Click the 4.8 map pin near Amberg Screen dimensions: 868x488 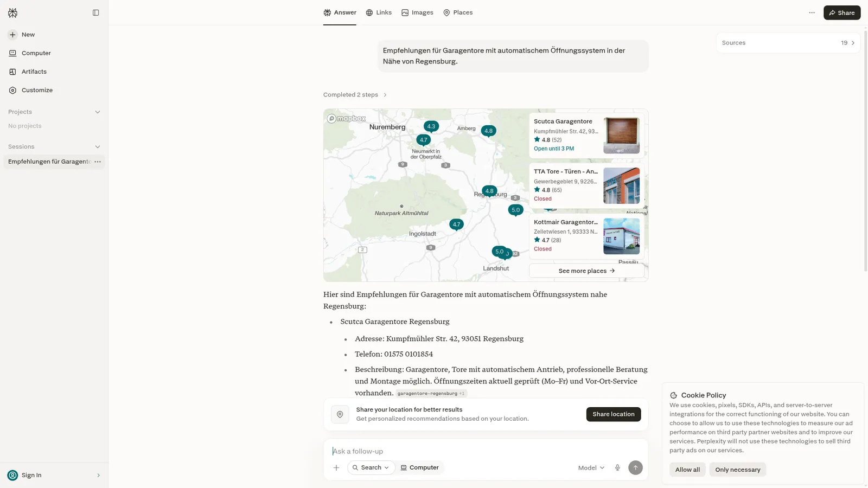(x=489, y=131)
